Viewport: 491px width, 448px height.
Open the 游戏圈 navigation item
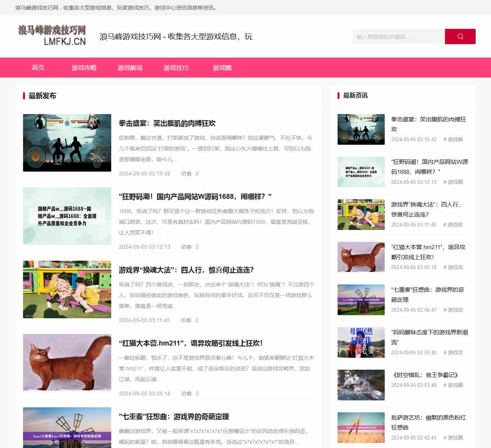[222, 68]
